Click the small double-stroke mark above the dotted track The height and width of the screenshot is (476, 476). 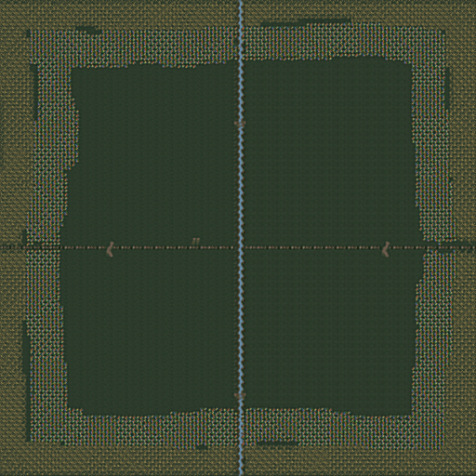[x=195, y=241]
